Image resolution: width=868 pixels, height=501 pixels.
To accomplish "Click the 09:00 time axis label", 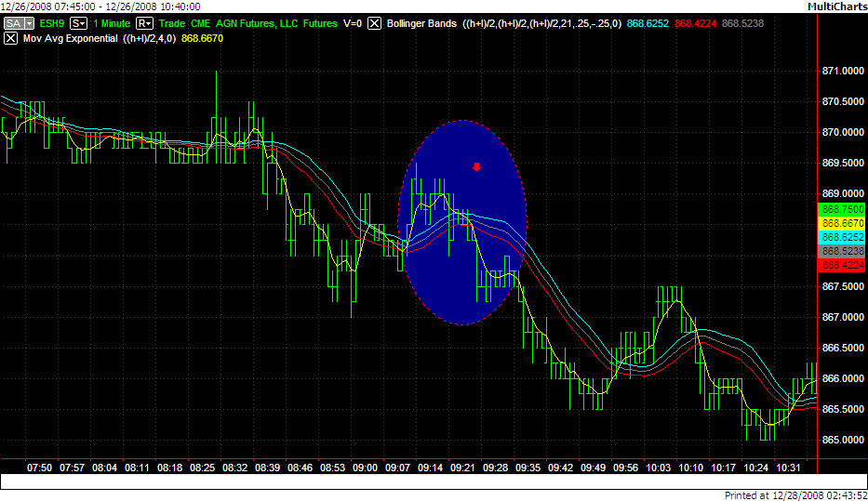I will click(x=366, y=468).
